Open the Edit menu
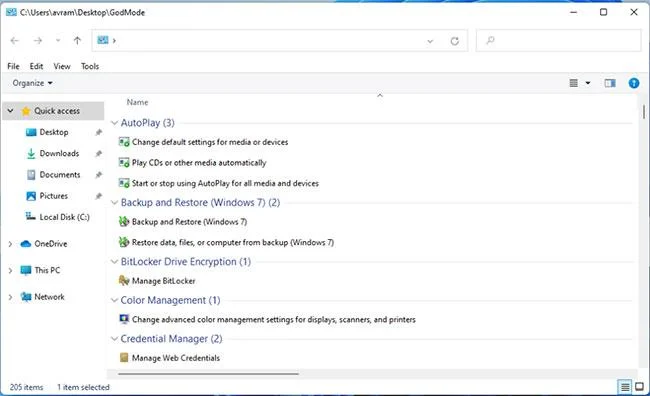 click(36, 66)
